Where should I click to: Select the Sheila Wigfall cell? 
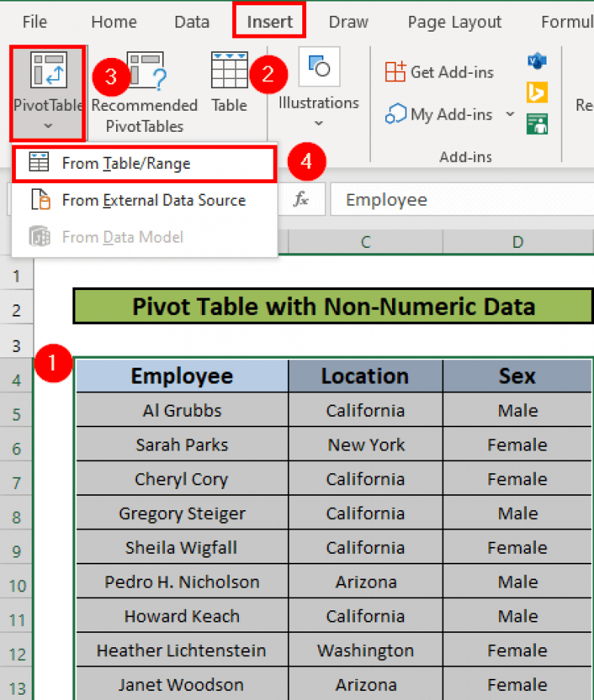tap(182, 548)
